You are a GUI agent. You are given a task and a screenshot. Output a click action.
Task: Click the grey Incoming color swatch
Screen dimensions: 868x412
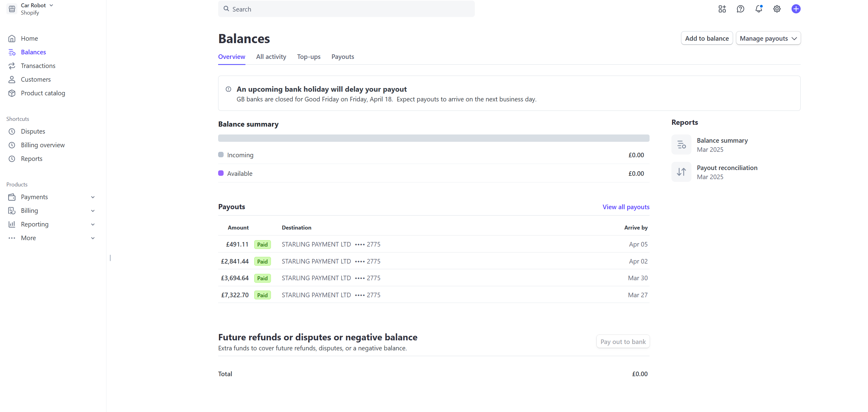[x=221, y=155]
